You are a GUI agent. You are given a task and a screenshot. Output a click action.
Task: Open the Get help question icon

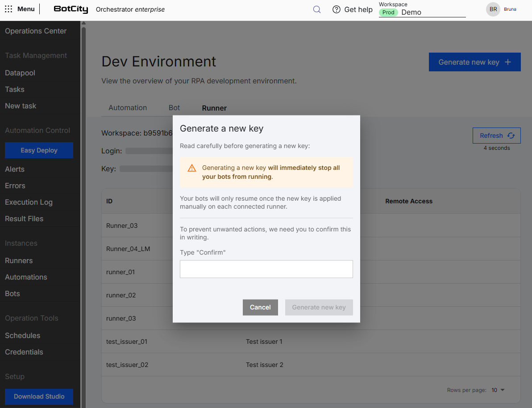click(336, 9)
